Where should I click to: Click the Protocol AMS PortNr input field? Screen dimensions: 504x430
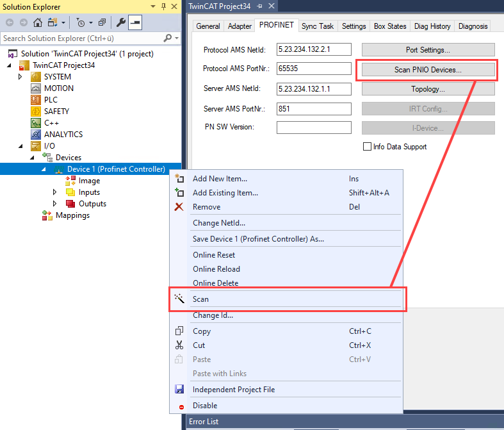314,69
